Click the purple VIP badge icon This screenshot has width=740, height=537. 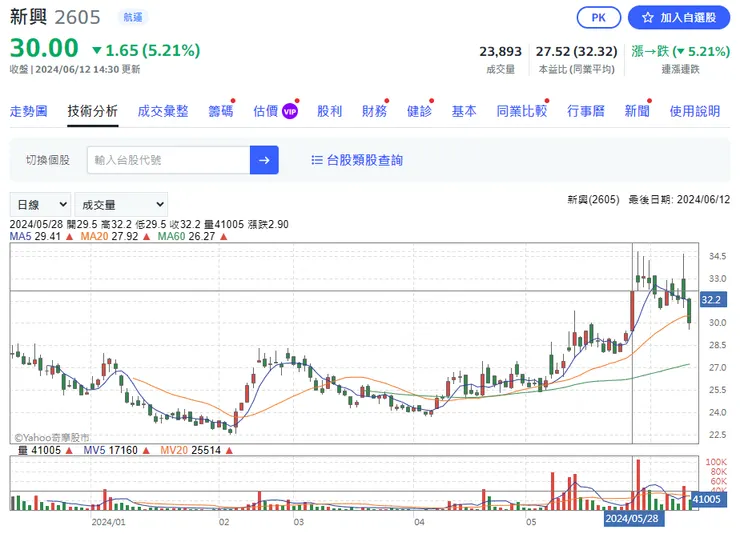click(290, 112)
